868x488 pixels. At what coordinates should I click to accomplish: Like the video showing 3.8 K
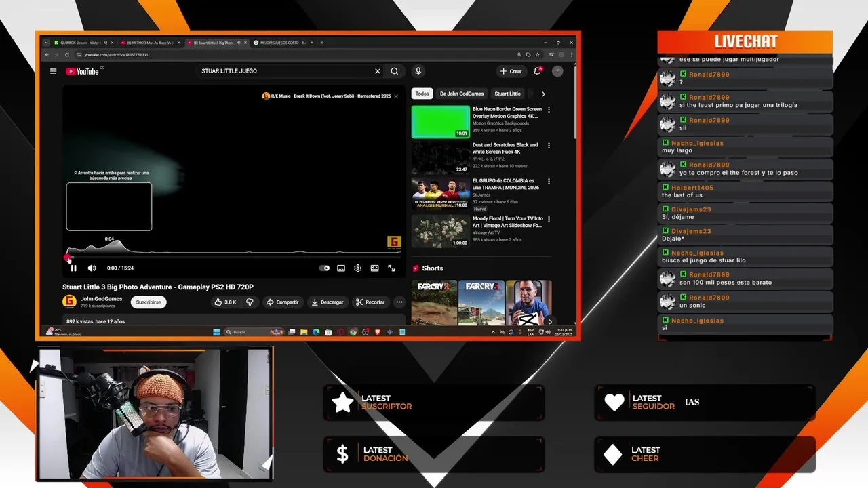coord(225,302)
